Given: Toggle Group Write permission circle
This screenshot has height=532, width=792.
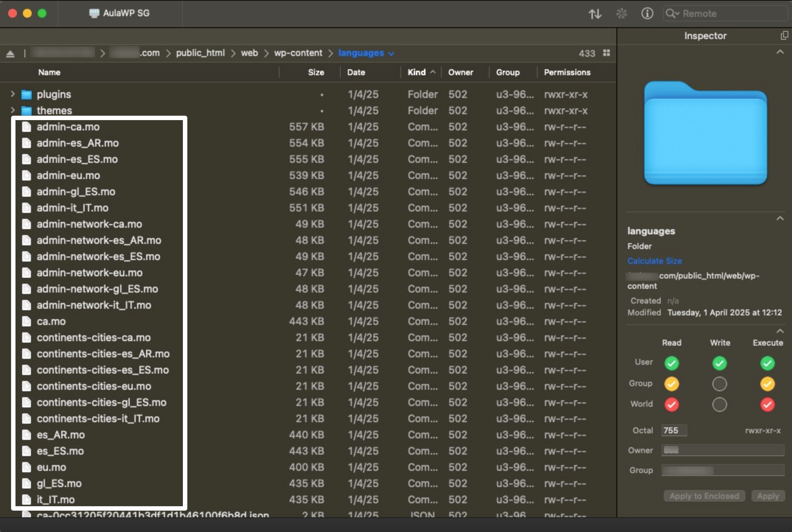Looking at the screenshot, I should 719,384.
